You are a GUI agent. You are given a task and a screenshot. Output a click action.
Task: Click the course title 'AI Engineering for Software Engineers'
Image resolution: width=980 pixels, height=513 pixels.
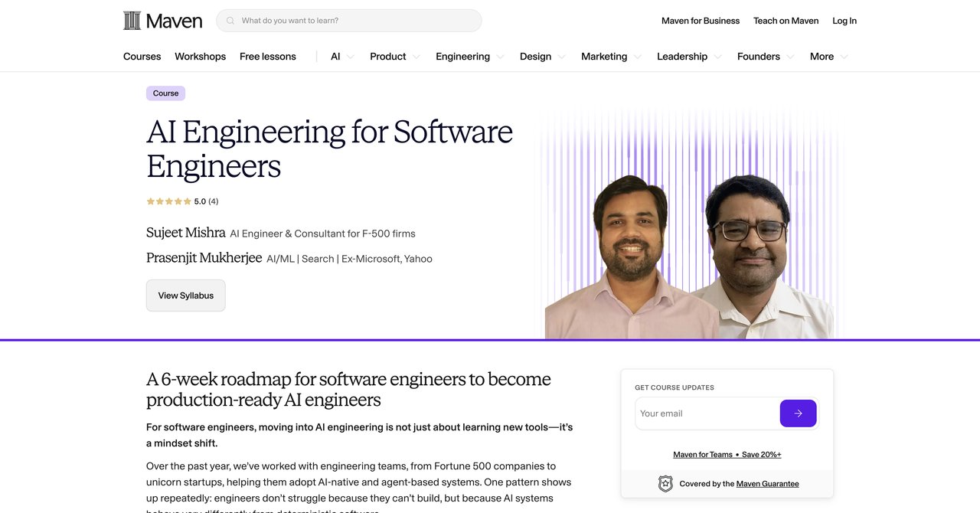(329, 149)
